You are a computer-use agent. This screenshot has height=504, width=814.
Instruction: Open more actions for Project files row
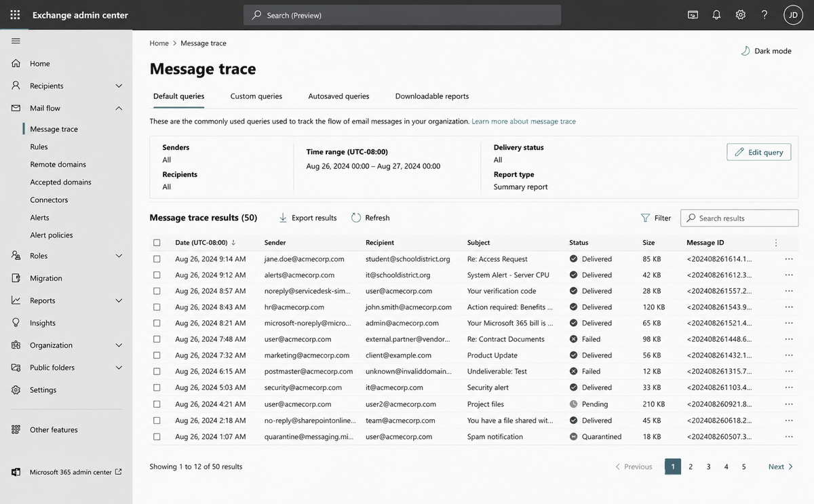coord(789,404)
